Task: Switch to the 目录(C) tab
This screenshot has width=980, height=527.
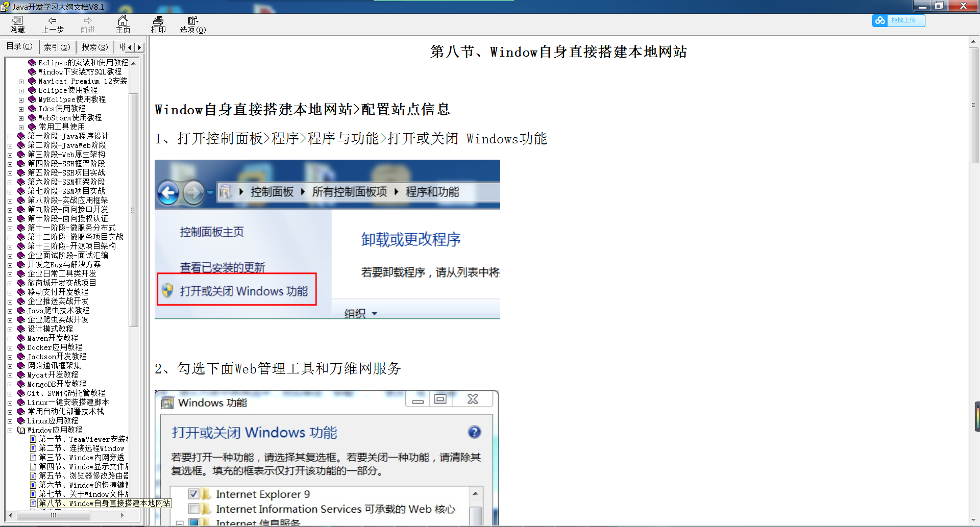Action: (x=19, y=46)
